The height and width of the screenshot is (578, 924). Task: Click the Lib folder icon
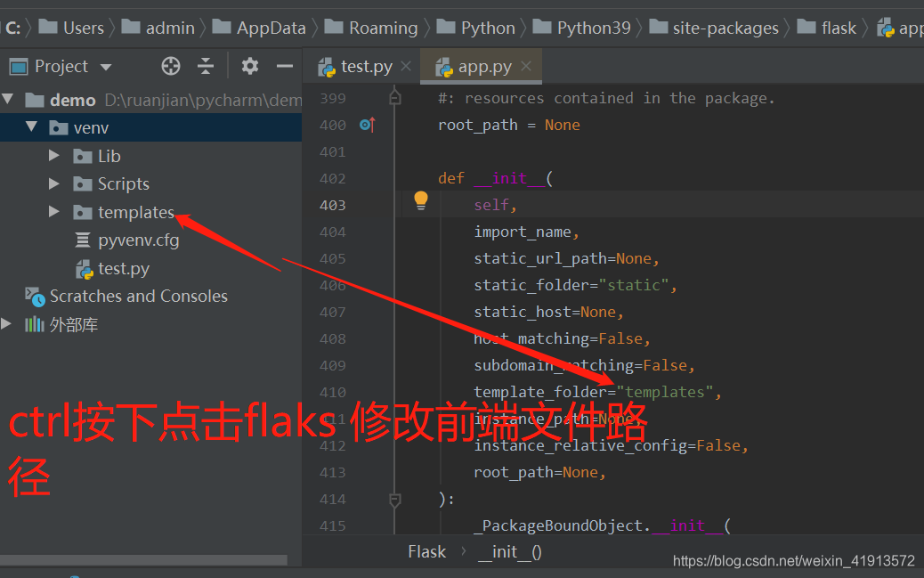coord(83,156)
